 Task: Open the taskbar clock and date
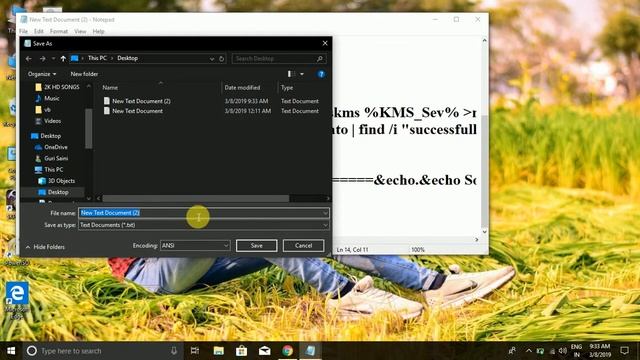tap(600, 351)
